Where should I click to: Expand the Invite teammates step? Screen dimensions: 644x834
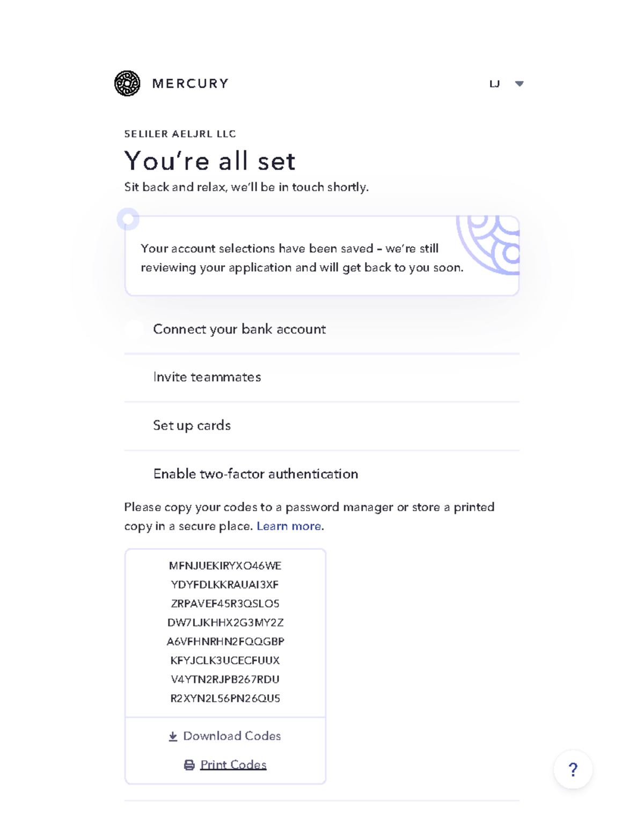207,377
